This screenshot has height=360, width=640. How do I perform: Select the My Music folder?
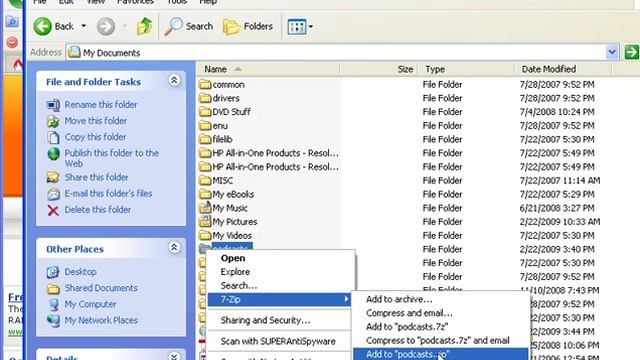[x=223, y=208]
